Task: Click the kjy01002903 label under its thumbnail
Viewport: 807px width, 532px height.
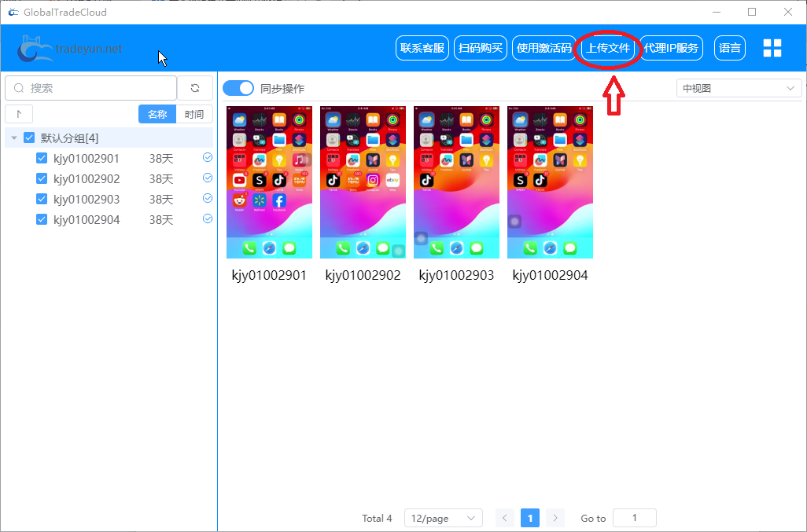Action: coord(456,276)
